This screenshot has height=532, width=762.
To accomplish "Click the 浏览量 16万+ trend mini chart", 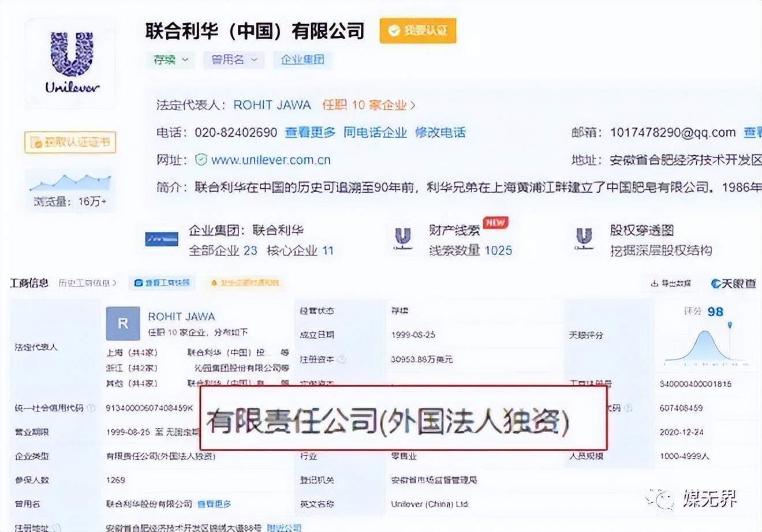I will pos(69,180).
